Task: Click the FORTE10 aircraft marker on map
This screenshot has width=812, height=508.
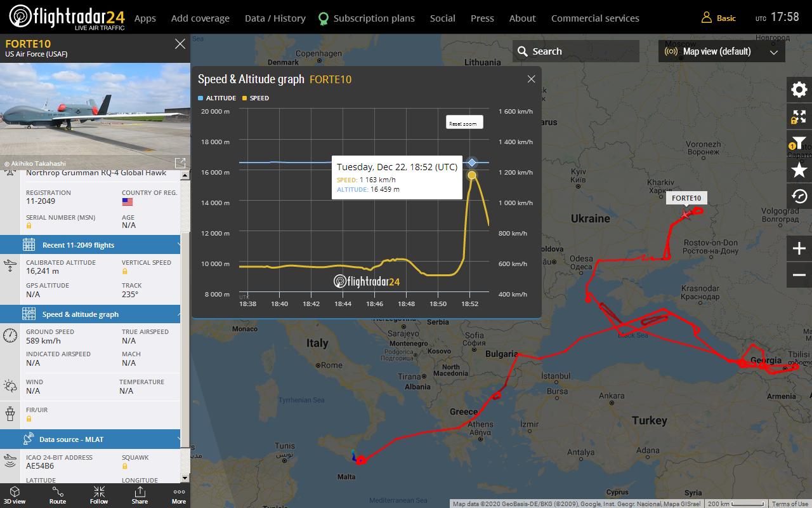Action: [685, 215]
